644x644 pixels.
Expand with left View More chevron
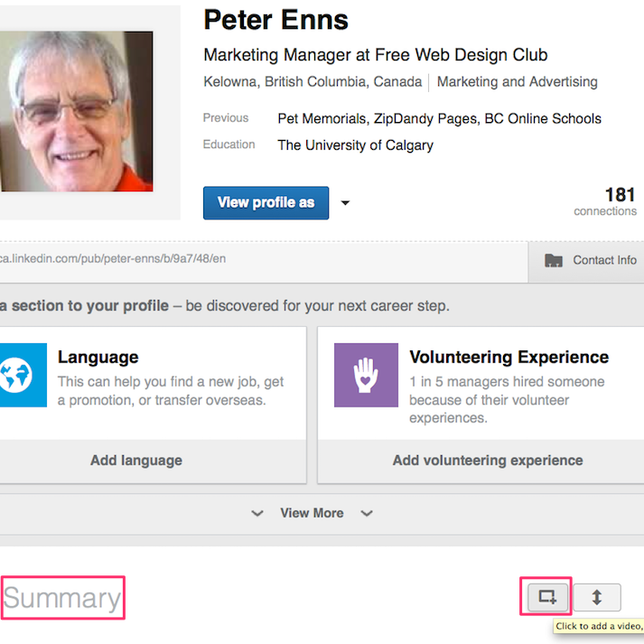click(257, 513)
